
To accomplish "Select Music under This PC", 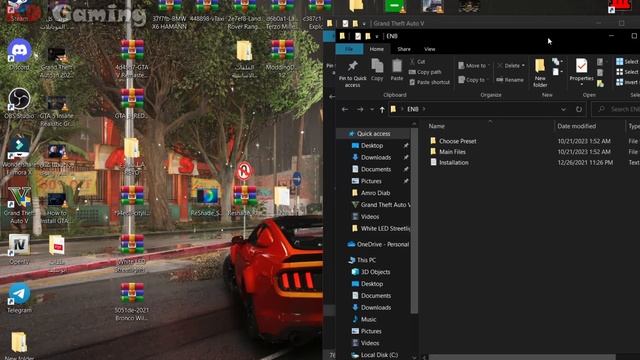I will click(368, 319).
